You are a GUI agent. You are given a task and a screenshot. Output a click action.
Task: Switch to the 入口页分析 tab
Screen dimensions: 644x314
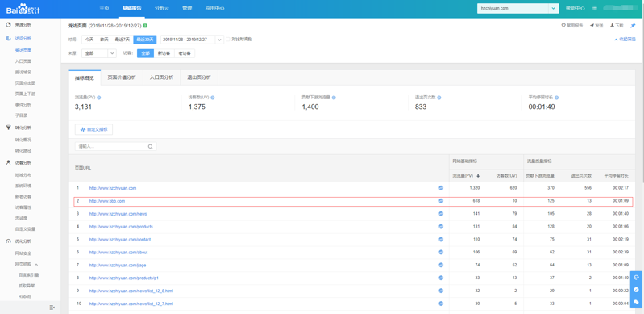pyautogui.click(x=161, y=77)
